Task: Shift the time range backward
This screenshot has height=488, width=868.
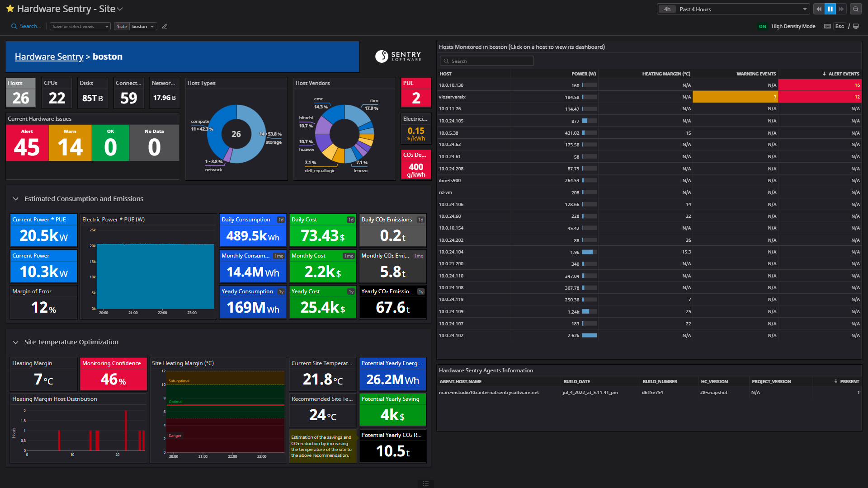Action: (x=819, y=9)
